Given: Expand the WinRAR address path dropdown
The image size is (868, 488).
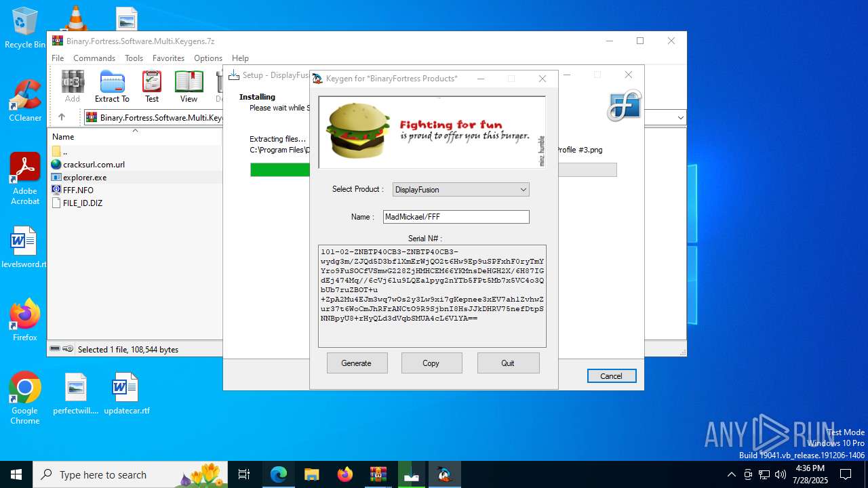Looking at the screenshot, I should [680, 117].
